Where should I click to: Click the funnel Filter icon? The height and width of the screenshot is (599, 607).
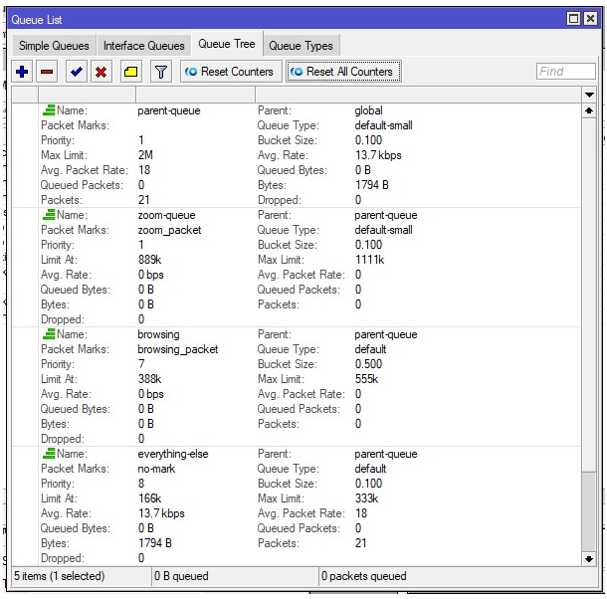160,72
